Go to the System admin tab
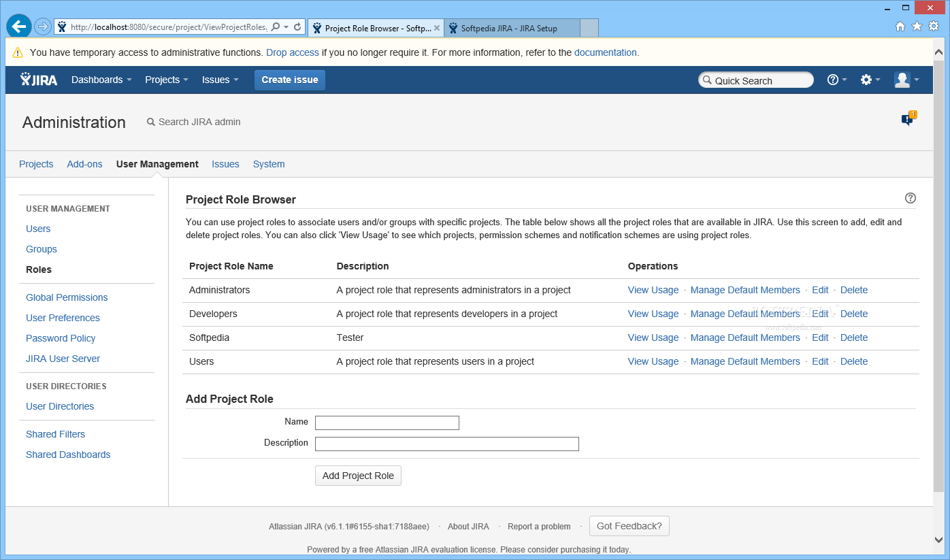This screenshot has height=560, width=950. [269, 164]
